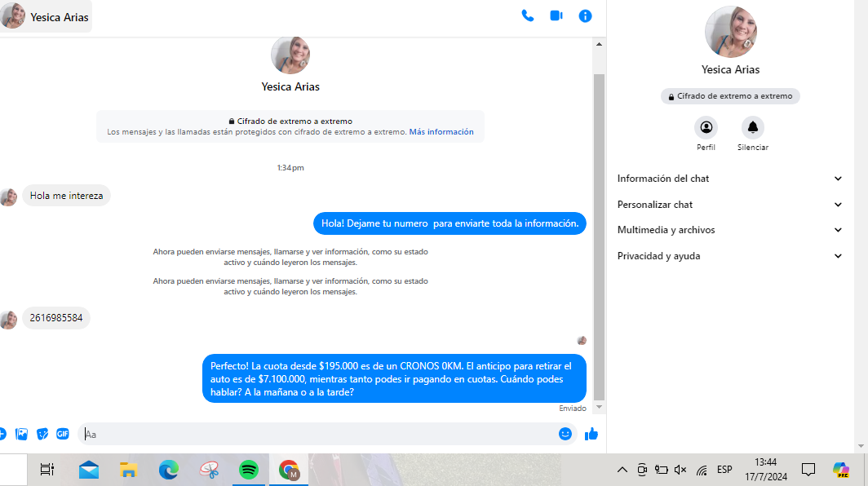The image size is (868, 486).
Task: Toggle system volume mute in tray
Action: tap(680, 470)
